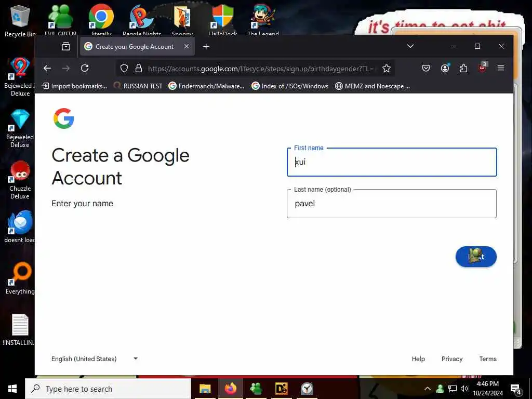This screenshot has width=532, height=399.
Task: Open the De taskbar app icon
Action: coord(281,389)
